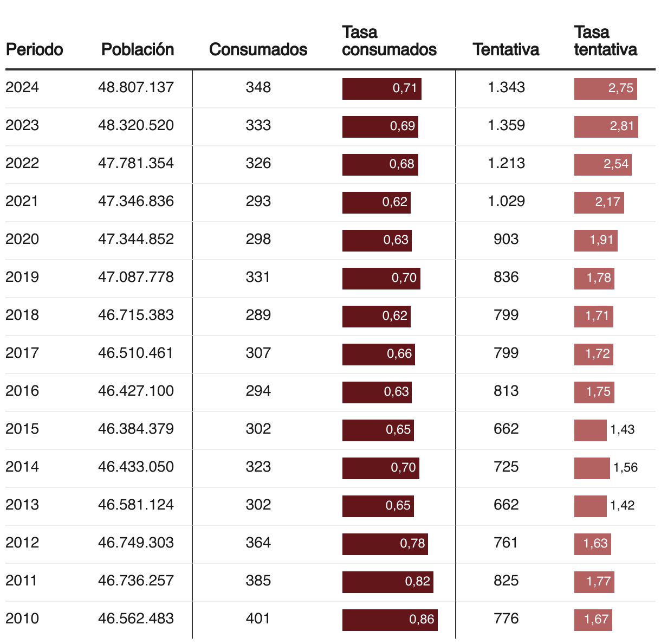Click consumados value 364

pos(258,543)
